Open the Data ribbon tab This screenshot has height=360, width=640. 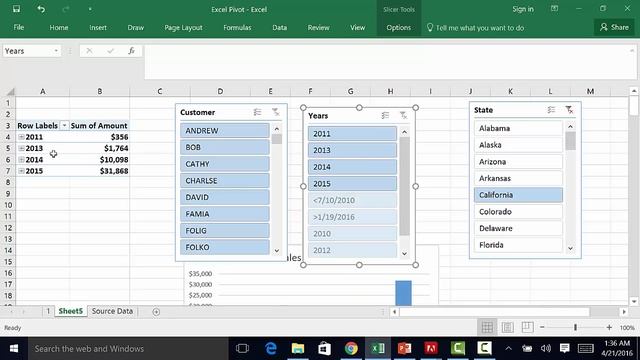(x=280, y=28)
